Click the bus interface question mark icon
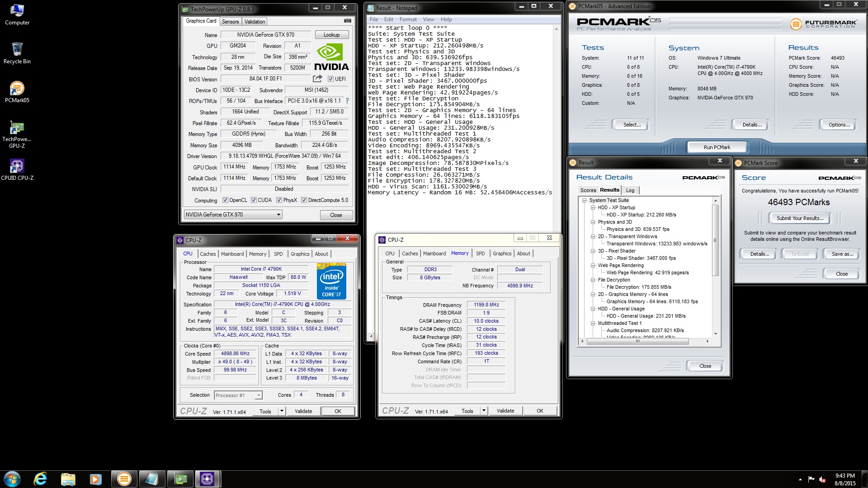This screenshot has width=868, height=488. pos(347,101)
